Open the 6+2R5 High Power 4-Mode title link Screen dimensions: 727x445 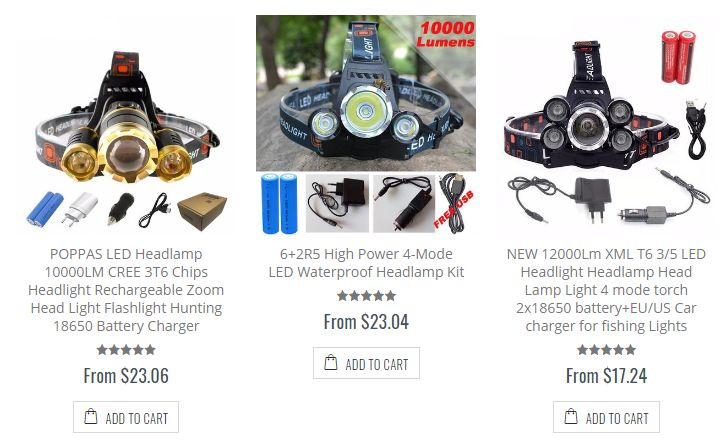(366, 263)
